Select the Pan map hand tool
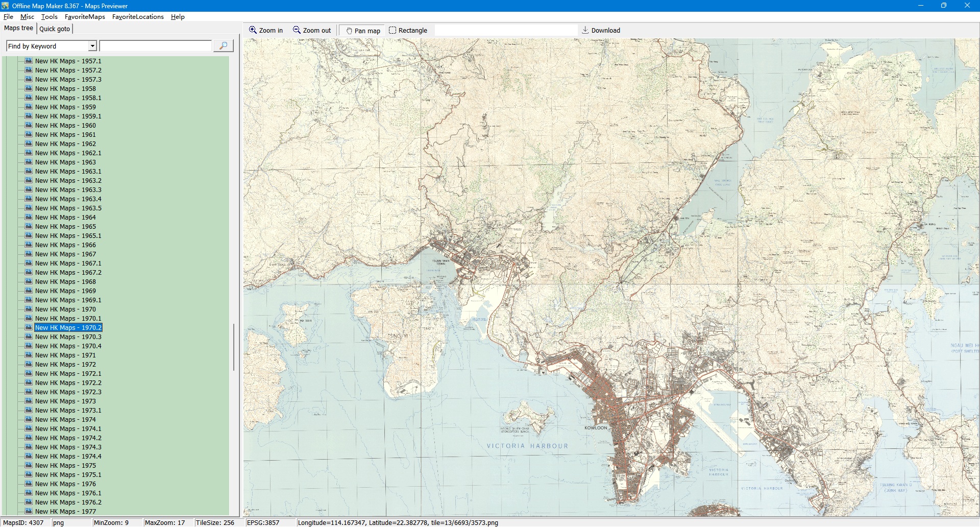Viewport: 980px width, 527px height. tap(350, 31)
